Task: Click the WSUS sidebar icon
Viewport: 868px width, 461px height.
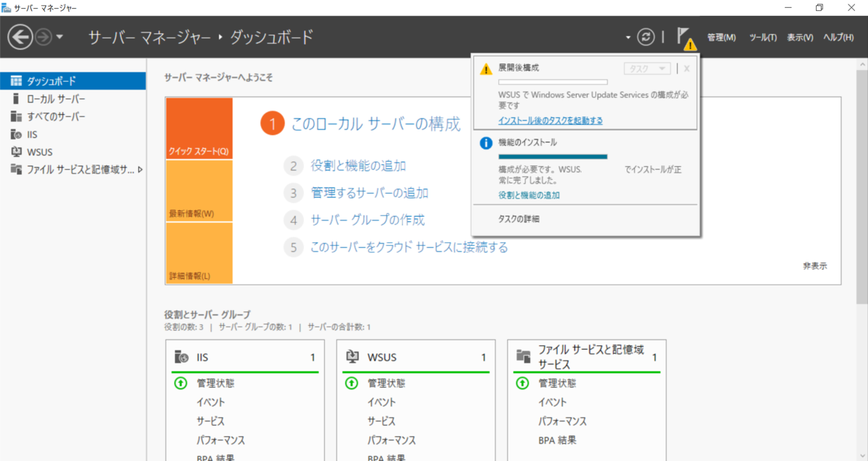Action: click(x=16, y=152)
